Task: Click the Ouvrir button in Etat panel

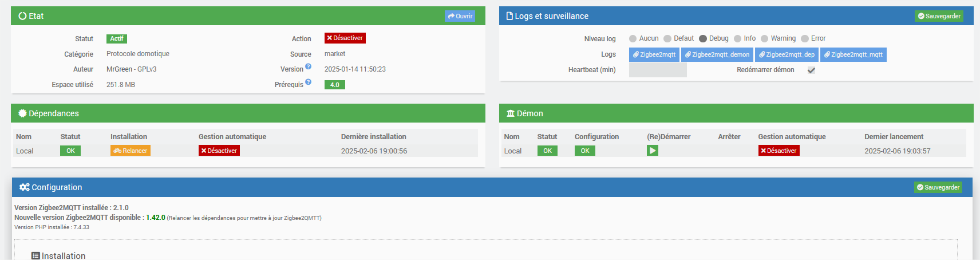Action: click(460, 16)
